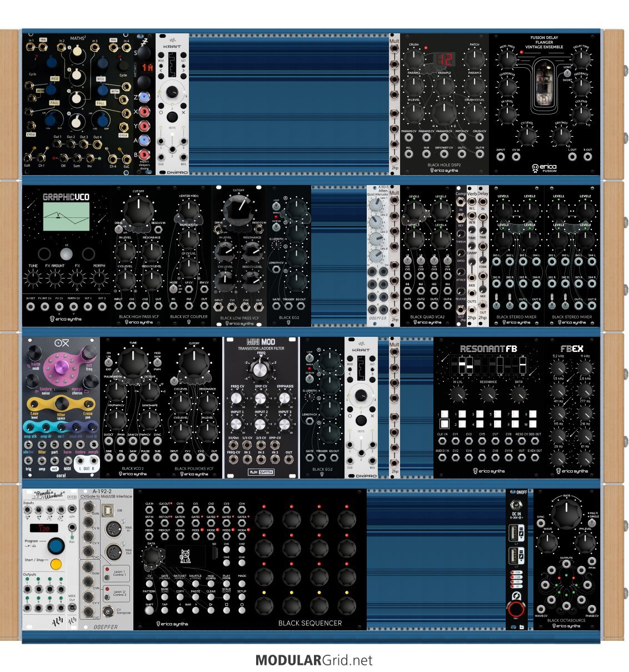Click the CV Transpose jack on the A-192-2
The height and width of the screenshot is (672, 629).
coord(107,611)
